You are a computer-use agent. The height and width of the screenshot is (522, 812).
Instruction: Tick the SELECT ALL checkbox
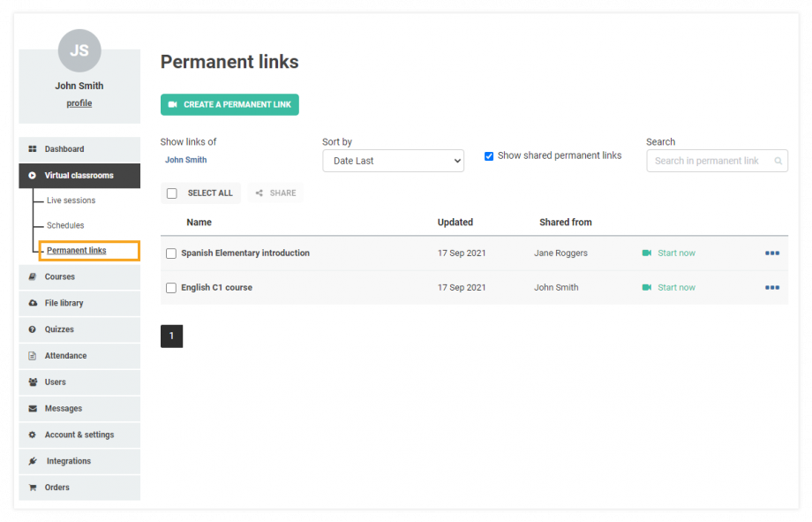coord(173,193)
